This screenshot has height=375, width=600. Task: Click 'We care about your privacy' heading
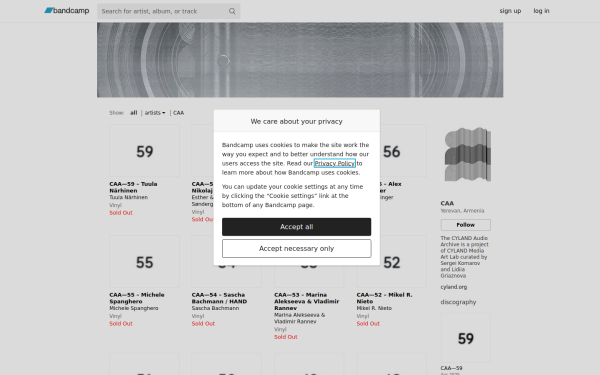[297, 121]
